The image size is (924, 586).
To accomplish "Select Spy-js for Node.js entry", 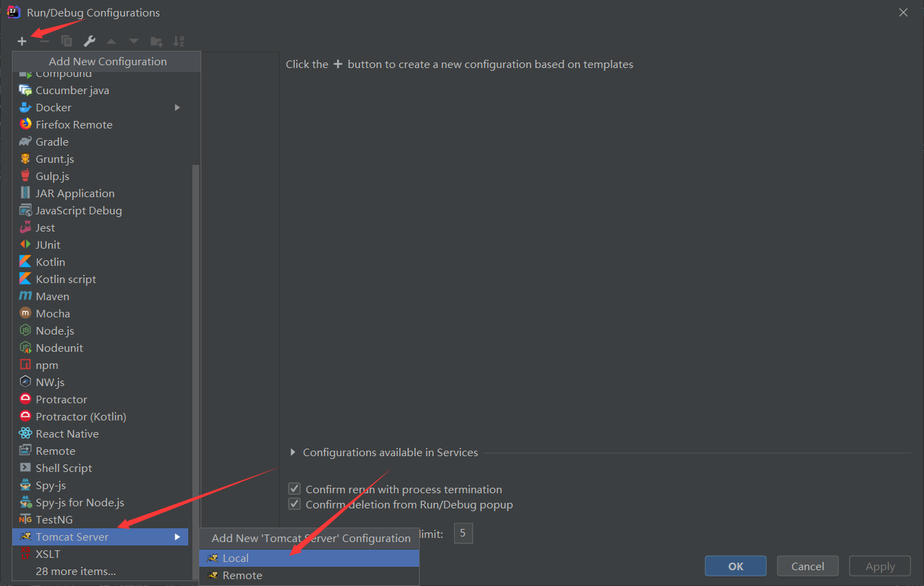I will click(100, 502).
